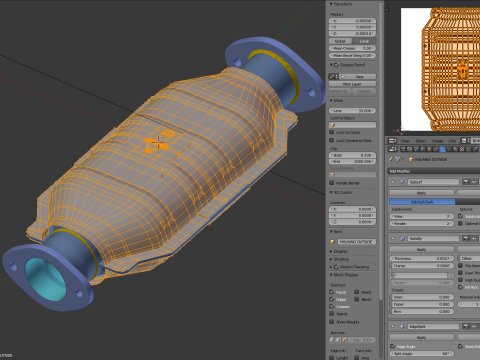Switch transform orientation to Global

pos(340,41)
